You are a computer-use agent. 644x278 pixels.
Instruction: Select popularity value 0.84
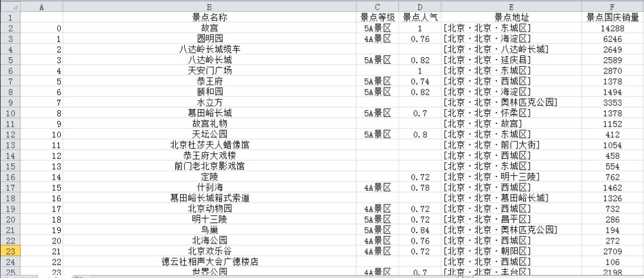click(x=420, y=230)
